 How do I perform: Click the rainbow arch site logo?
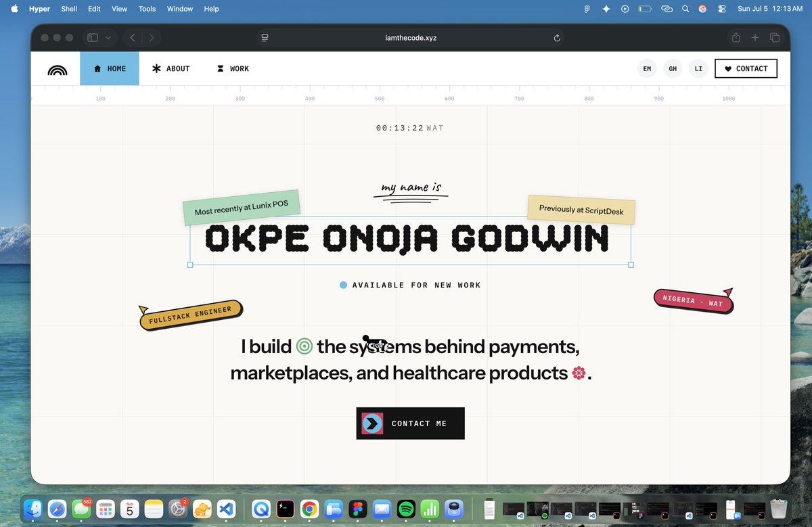(58, 69)
